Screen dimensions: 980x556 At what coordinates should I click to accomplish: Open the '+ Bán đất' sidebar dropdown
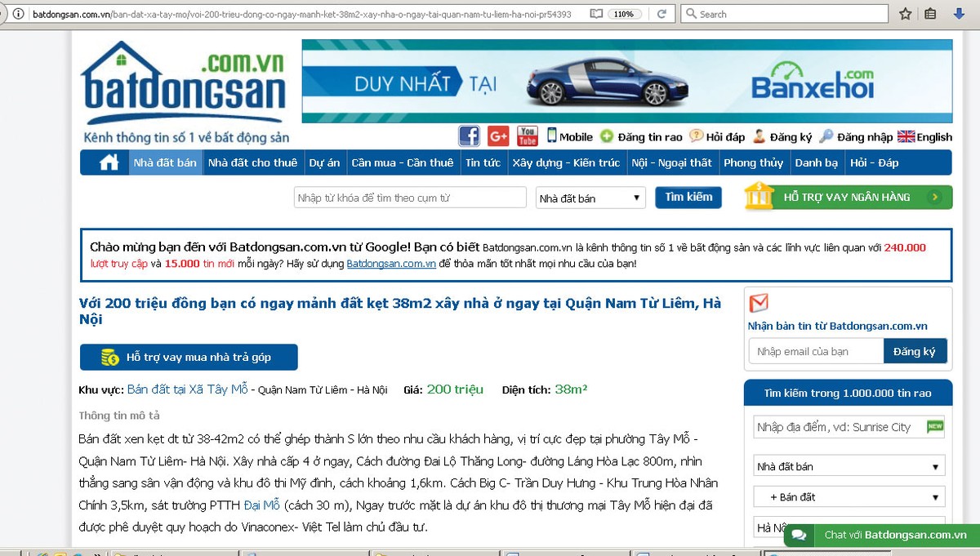[x=849, y=497]
